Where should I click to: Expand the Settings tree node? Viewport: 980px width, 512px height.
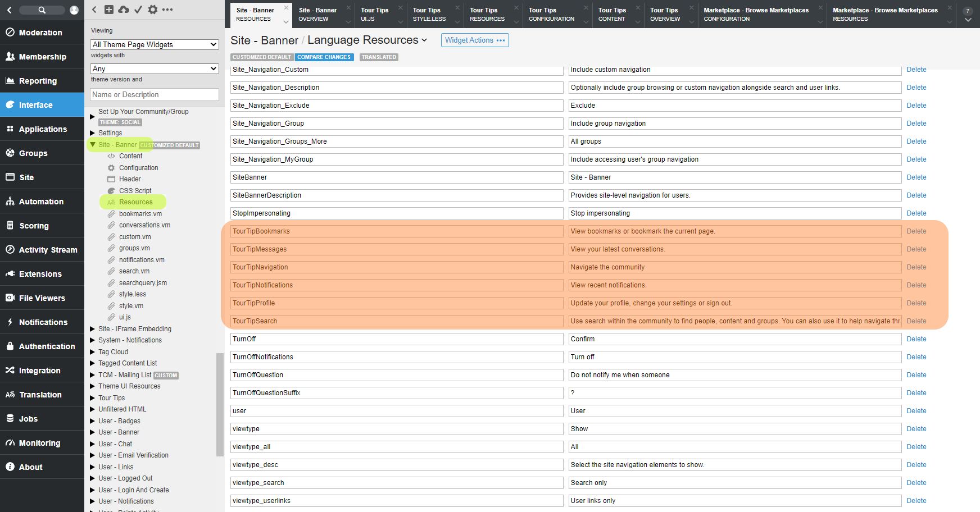pyautogui.click(x=93, y=133)
